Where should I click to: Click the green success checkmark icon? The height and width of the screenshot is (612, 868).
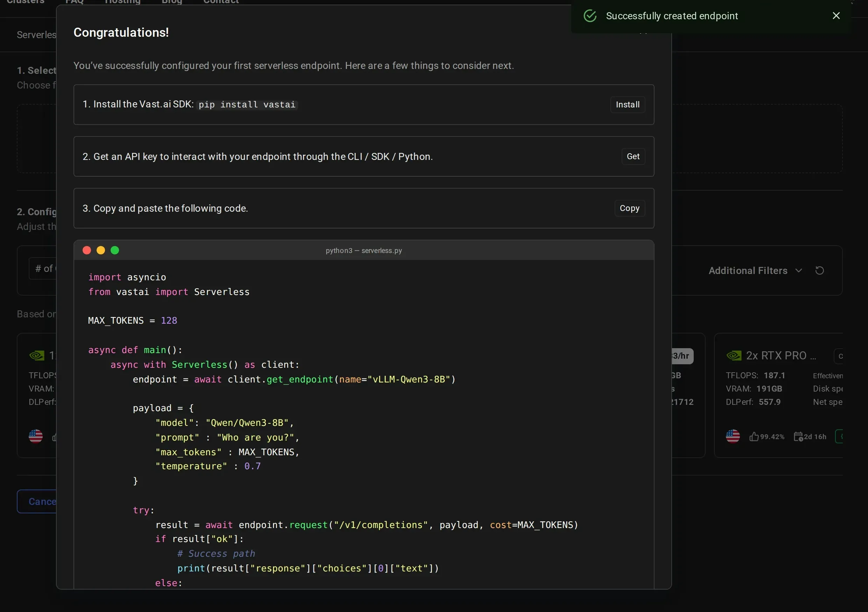pos(590,16)
